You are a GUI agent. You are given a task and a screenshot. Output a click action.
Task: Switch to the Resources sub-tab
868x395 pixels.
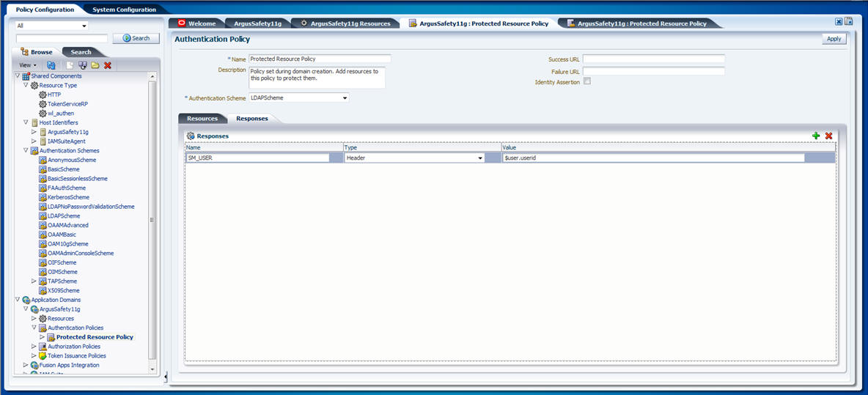pos(202,119)
